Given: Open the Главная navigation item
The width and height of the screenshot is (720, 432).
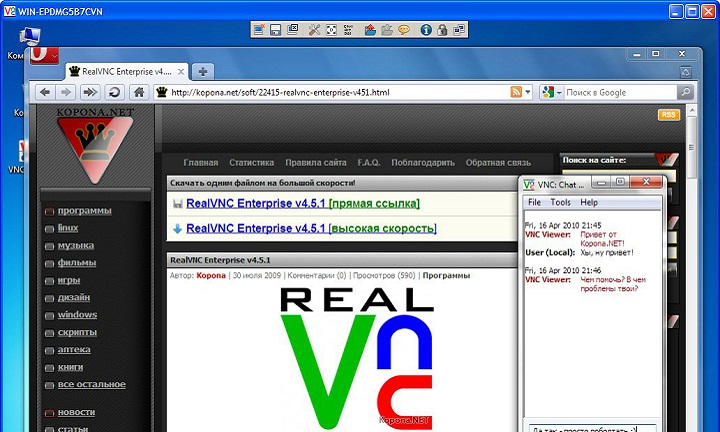Looking at the screenshot, I should pyautogui.click(x=201, y=163).
